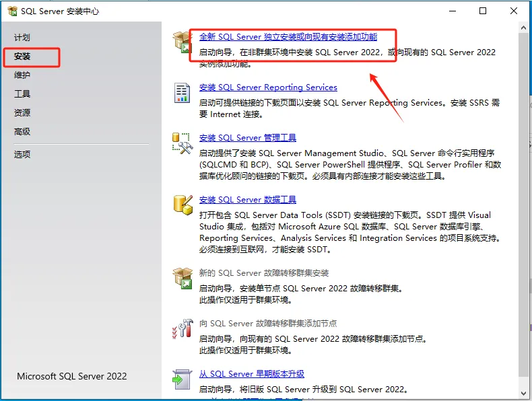Screen dimensions: 532x401
Task: Go to the 资源 sidebar page
Action: [22, 112]
